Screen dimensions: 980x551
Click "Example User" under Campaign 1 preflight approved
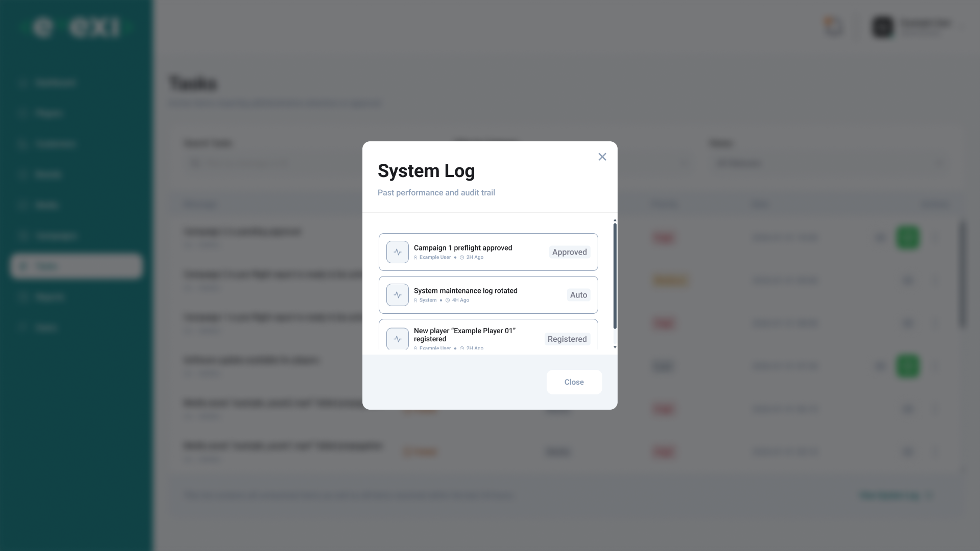435,258
